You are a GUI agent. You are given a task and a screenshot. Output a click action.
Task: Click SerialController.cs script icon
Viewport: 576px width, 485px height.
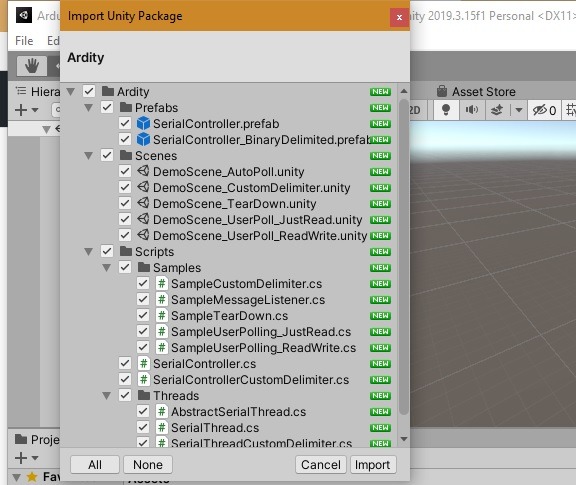coord(144,364)
